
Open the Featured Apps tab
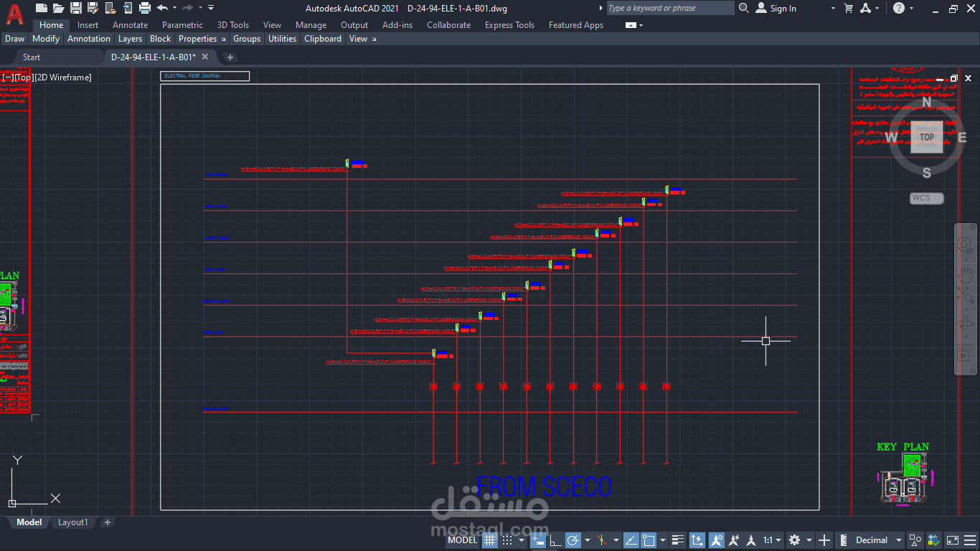pyautogui.click(x=576, y=25)
